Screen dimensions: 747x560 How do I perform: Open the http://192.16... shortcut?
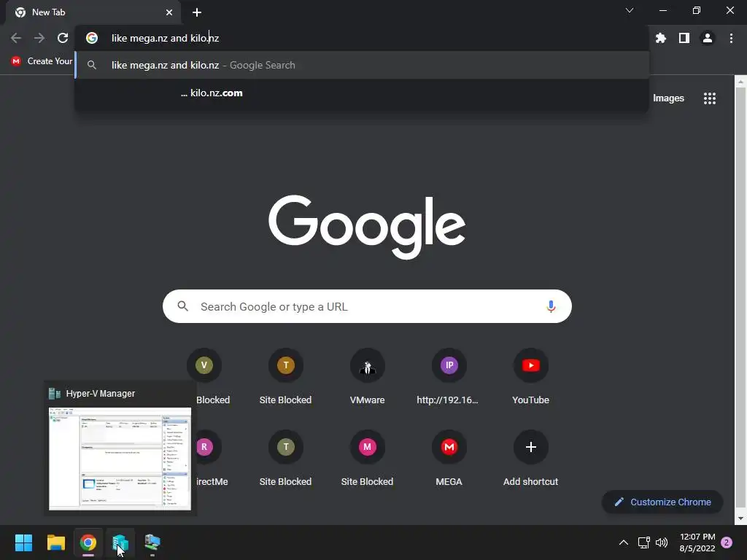tap(449, 376)
